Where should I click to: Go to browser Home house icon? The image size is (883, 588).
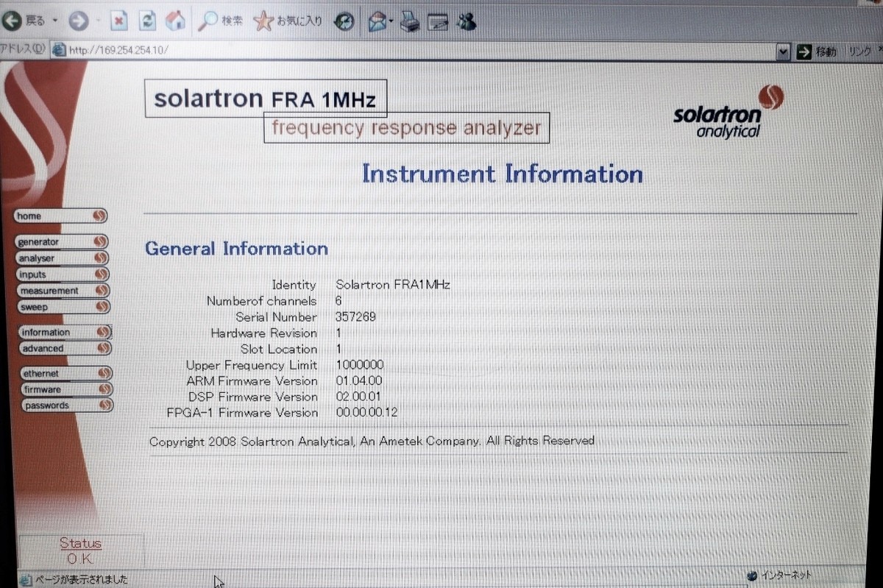[x=175, y=21]
